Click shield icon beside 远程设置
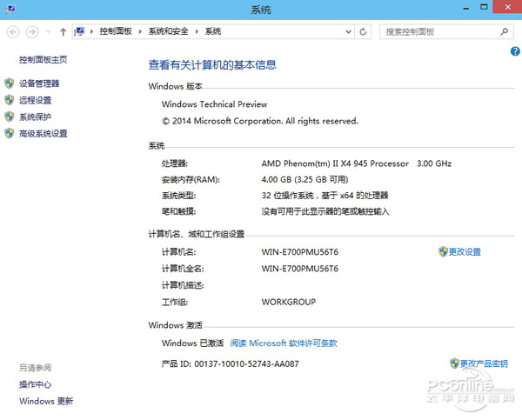The image size is (522, 420). coord(10,100)
